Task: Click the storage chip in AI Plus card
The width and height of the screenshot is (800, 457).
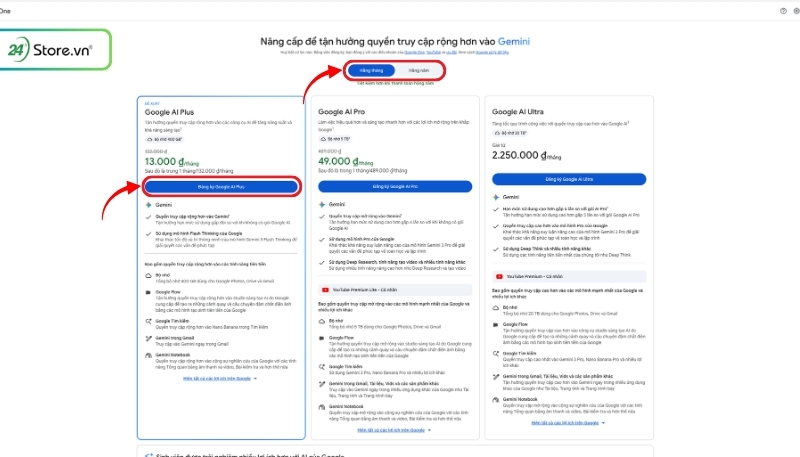Action: point(164,139)
